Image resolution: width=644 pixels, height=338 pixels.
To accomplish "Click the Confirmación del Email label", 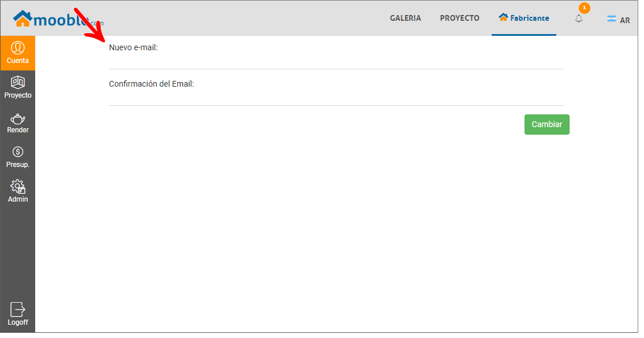I will click(151, 84).
